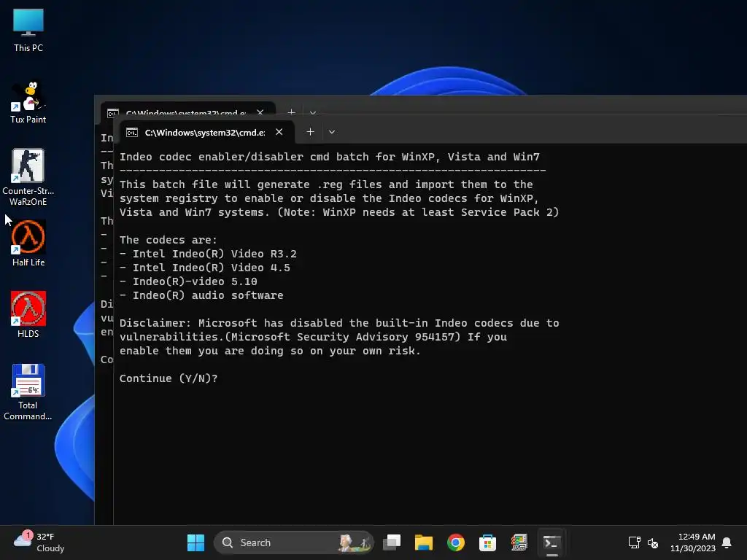Launch Google Chrome from the taskbar
This screenshot has width=747, height=560.
[455, 542]
